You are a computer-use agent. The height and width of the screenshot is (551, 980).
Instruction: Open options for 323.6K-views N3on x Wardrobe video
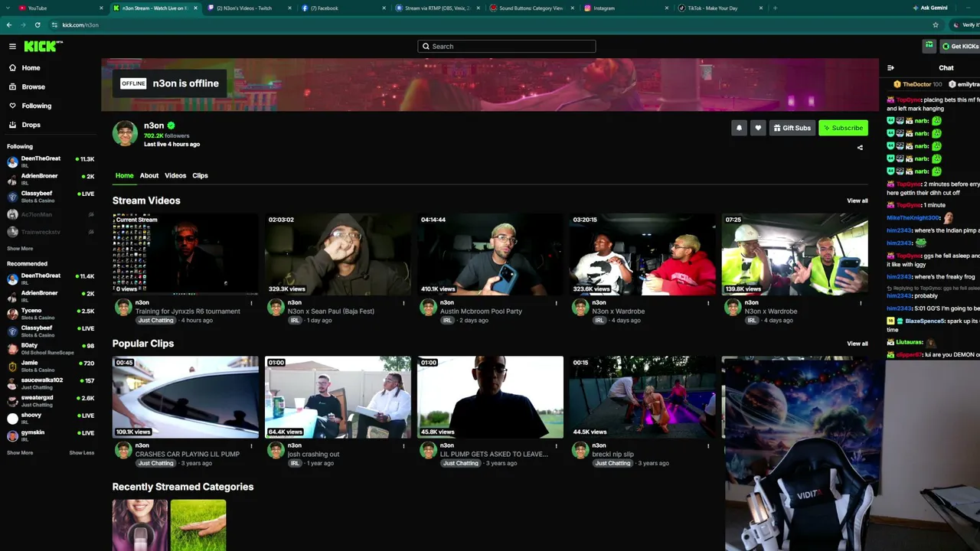tap(708, 303)
